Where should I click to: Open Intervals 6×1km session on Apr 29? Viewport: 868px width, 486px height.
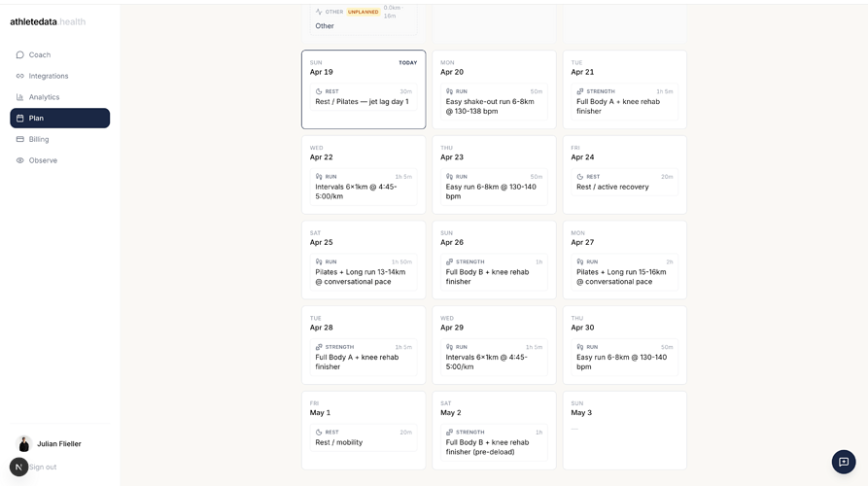tap(495, 358)
